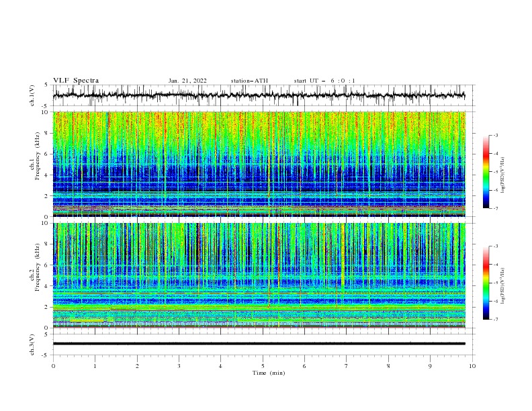Click lower colorbar label log(PSD)(V²/Hz)

(503, 286)
